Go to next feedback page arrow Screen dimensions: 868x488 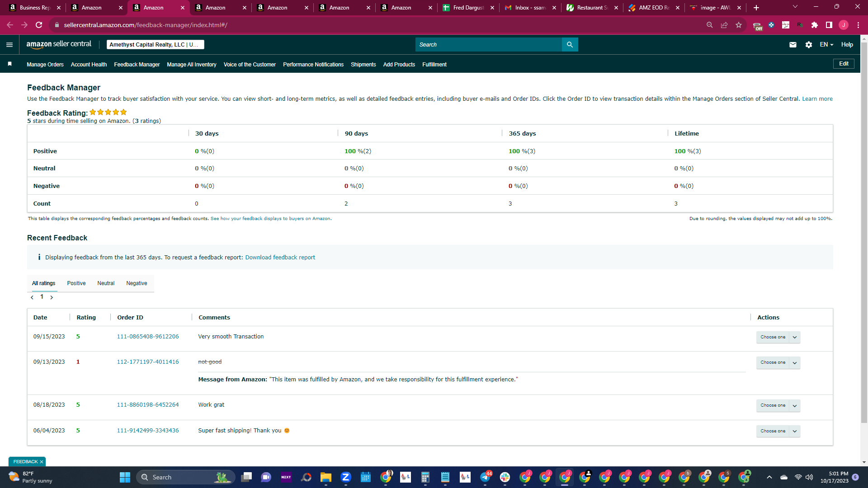(x=52, y=297)
